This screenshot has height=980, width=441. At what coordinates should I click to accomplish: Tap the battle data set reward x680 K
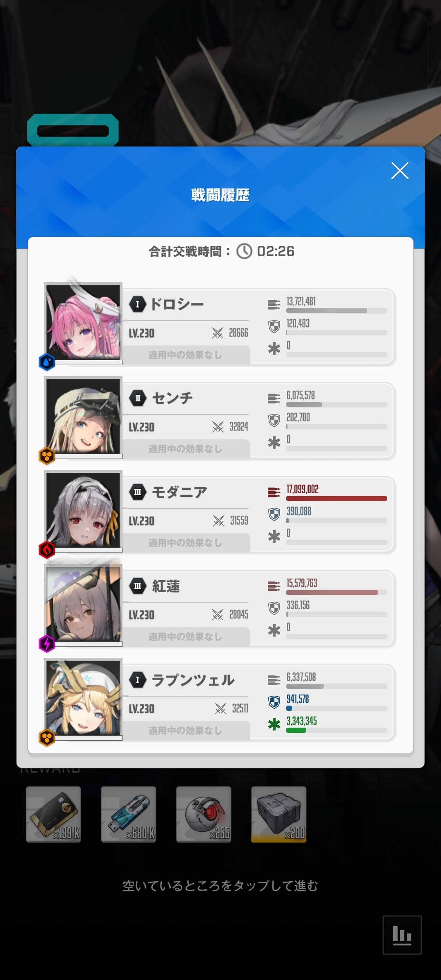(129, 814)
